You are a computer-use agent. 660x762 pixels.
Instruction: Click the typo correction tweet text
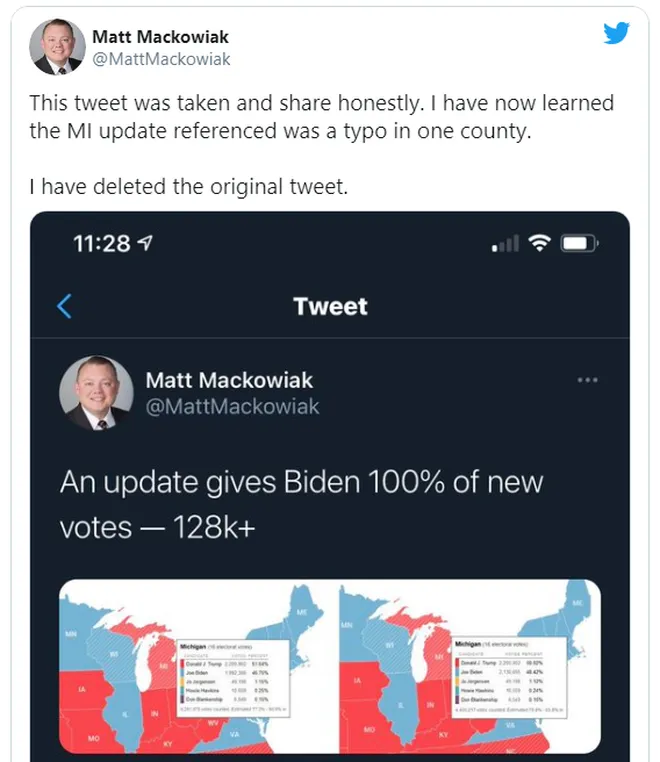[321, 117]
